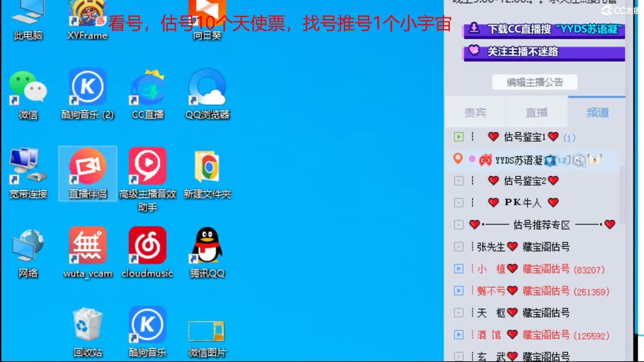Launch the 腾讯QQ penguin shortcut
Image resolution: width=644 pixels, height=362 pixels.
point(207,253)
